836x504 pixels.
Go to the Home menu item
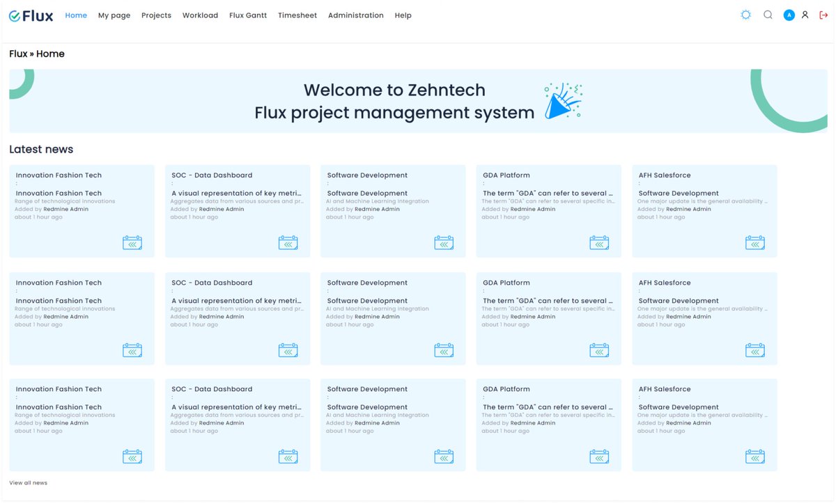click(x=76, y=15)
